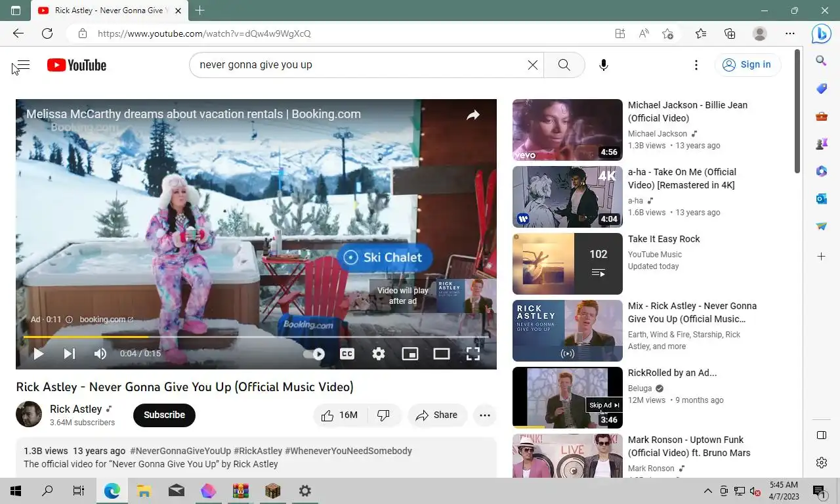View site information lock icon
Image resolution: width=840 pixels, height=504 pixels.
point(82,33)
